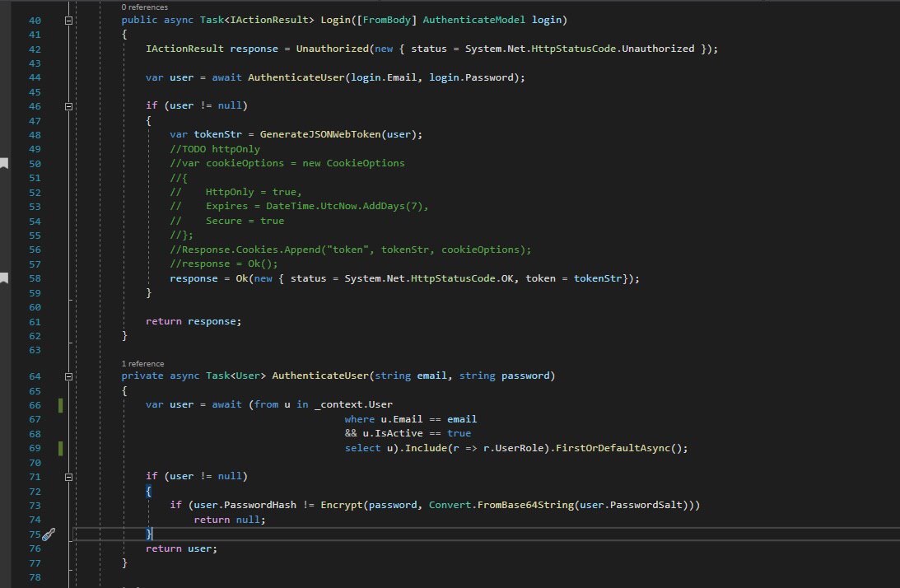Collapse the AuthenticateUser method at line 64
Viewport: 900px width, 588px height.
pos(68,376)
